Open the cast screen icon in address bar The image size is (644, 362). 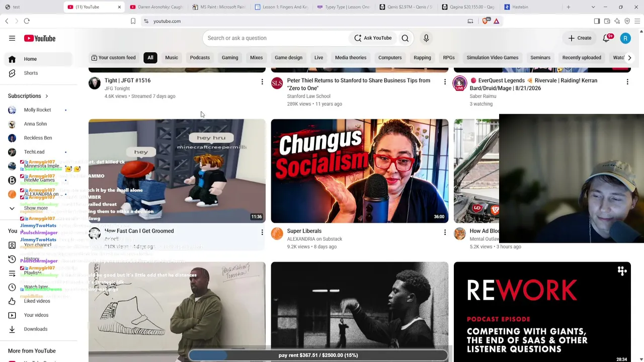click(x=470, y=21)
